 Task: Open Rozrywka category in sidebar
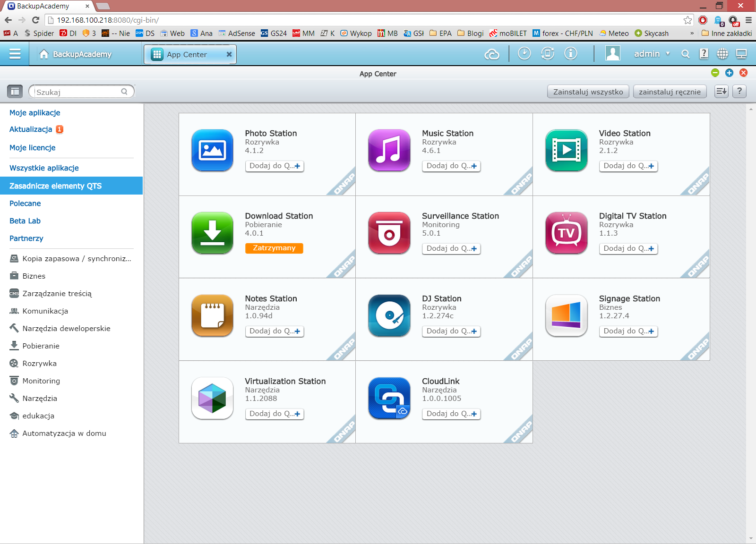tap(39, 364)
